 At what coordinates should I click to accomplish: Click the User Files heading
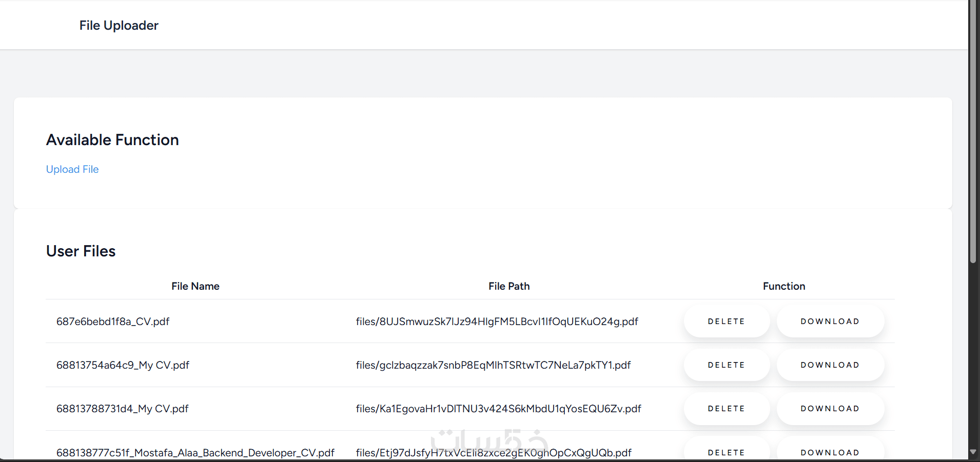(81, 251)
